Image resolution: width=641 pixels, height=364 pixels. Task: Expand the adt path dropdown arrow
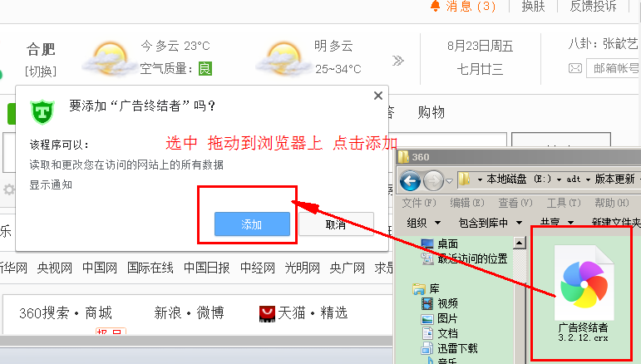point(588,180)
